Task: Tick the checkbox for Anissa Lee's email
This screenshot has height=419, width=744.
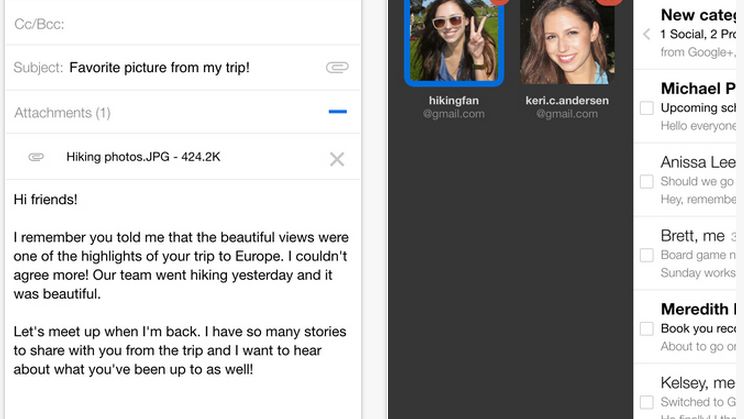Action: 647,181
